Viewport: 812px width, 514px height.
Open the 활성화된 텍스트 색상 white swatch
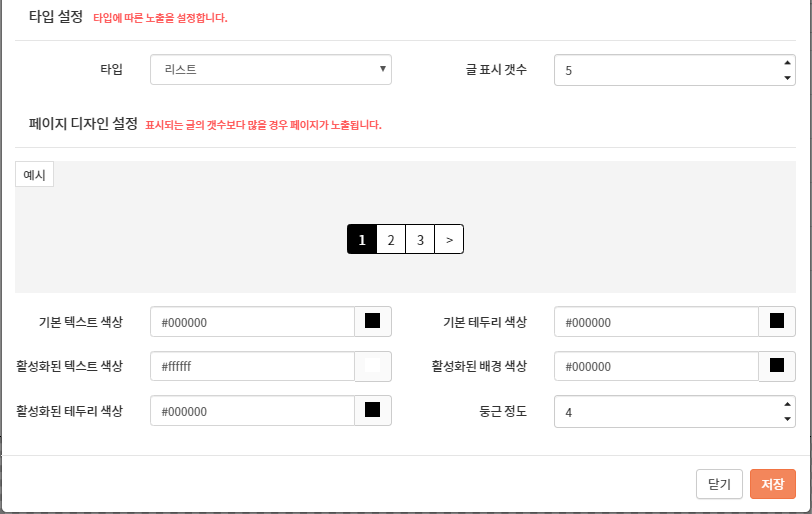click(373, 366)
